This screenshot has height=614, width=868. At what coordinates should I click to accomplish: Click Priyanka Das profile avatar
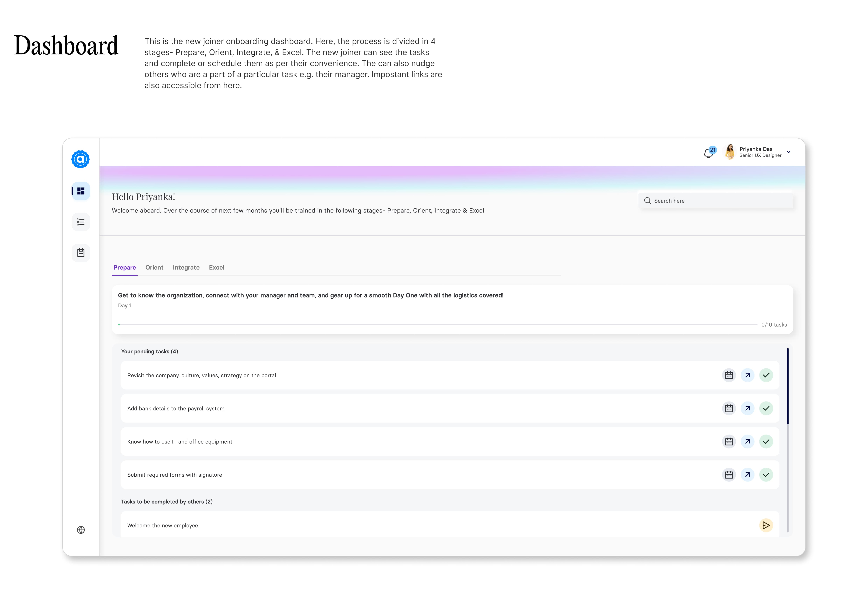click(730, 152)
